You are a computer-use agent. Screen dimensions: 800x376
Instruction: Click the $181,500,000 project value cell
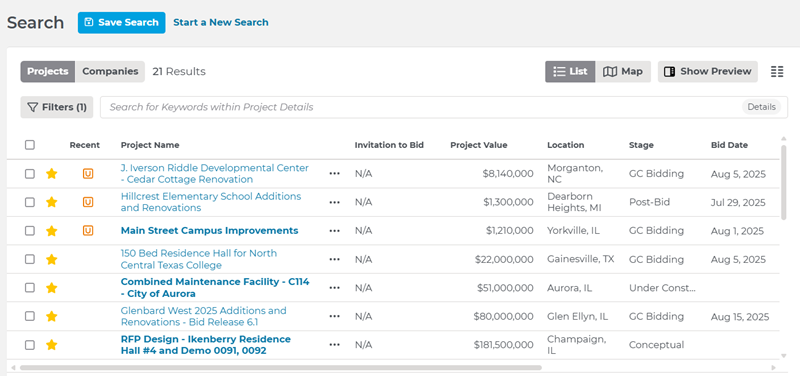pyautogui.click(x=503, y=345)
